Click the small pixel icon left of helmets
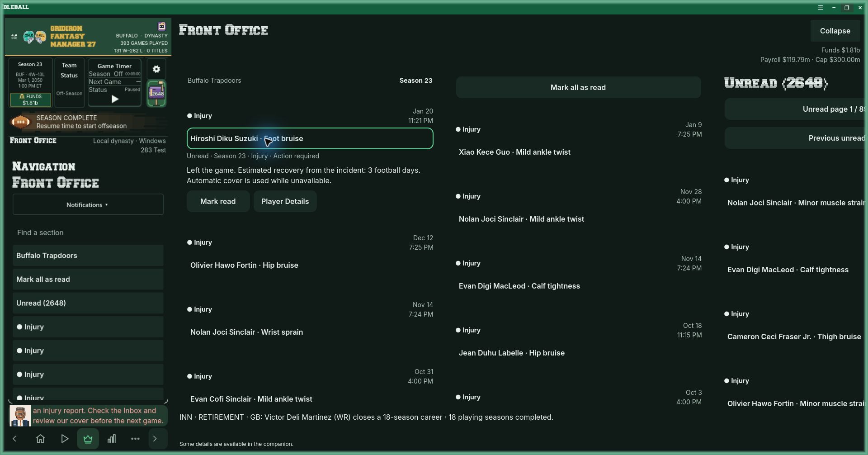Image resolution: width=868 pixels, height=455 pixels. pyautogui.click(x=14, y=37)
